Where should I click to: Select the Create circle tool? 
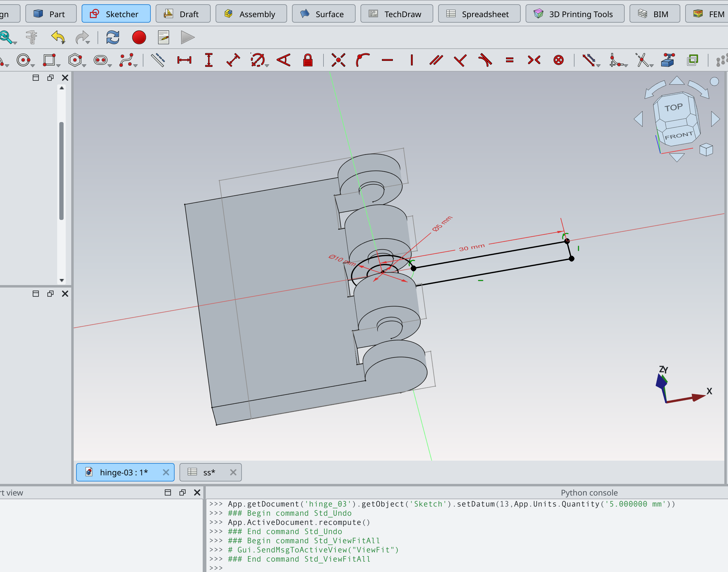(23, 60)
